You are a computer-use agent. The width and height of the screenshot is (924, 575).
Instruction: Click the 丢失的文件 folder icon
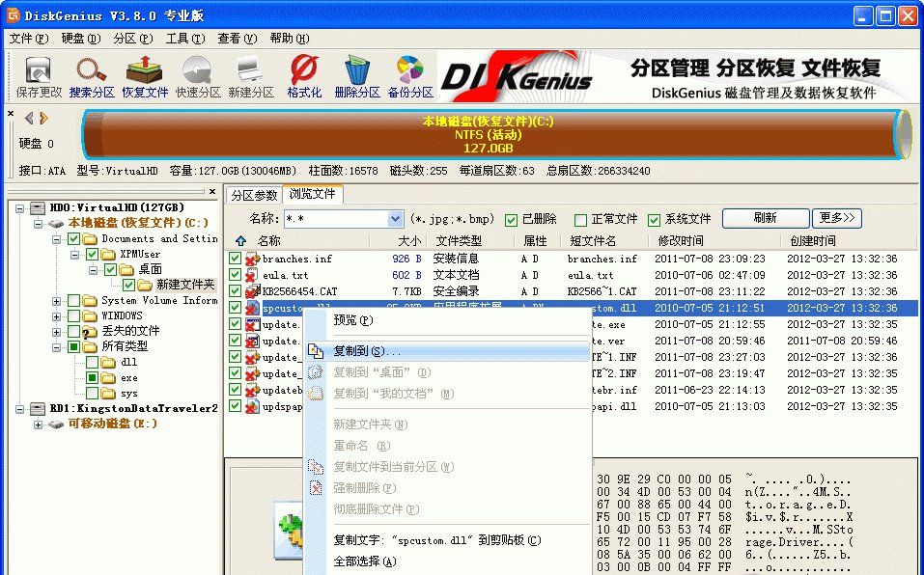tap(90, 331)
